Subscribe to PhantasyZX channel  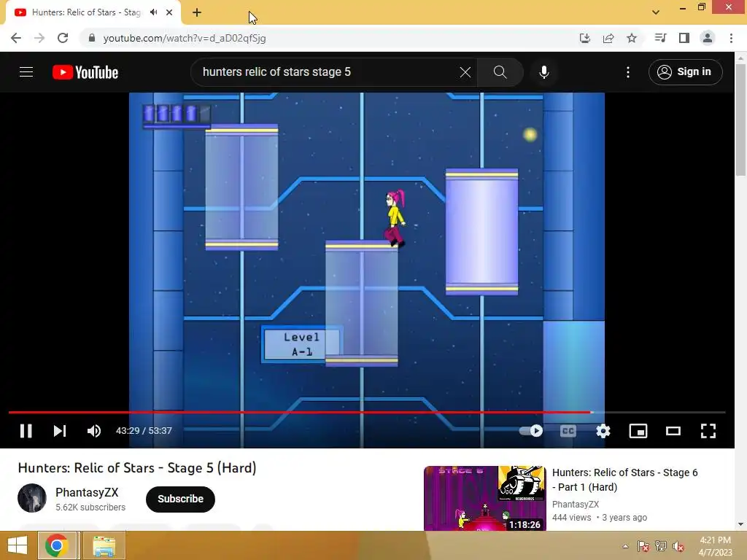tap(181, 499)
